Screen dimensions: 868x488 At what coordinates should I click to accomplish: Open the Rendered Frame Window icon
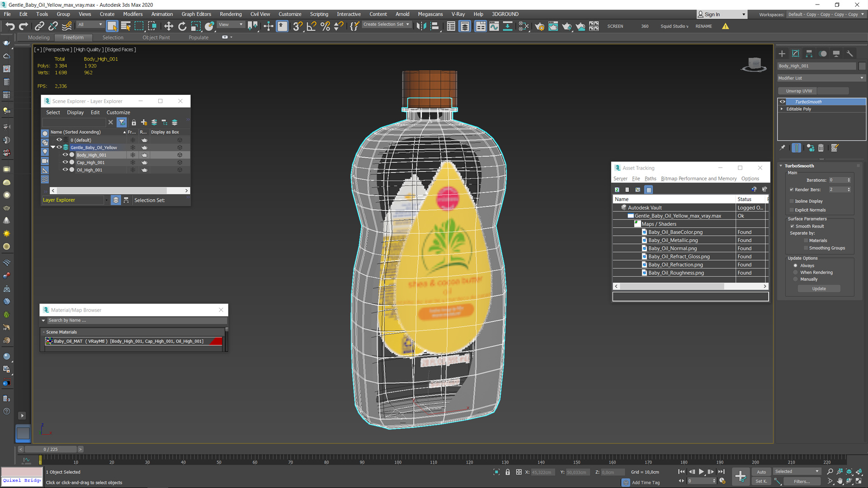pyautogui.click(x=553, y=26)
